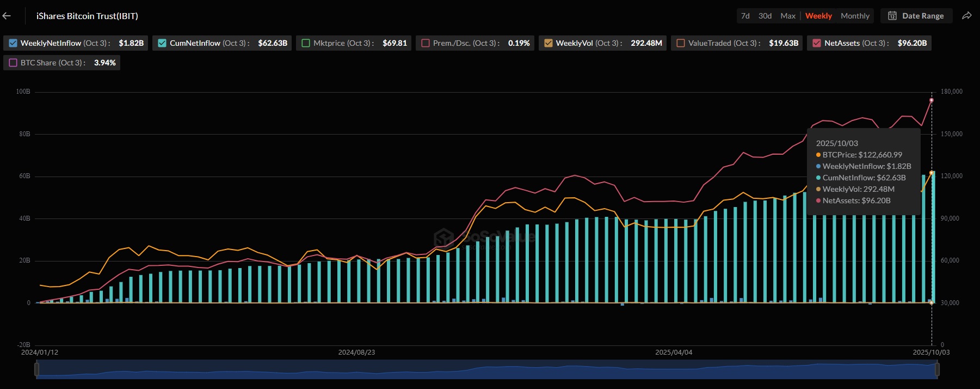
Task: Hide the NetAssets series
Action: [817, 43]
